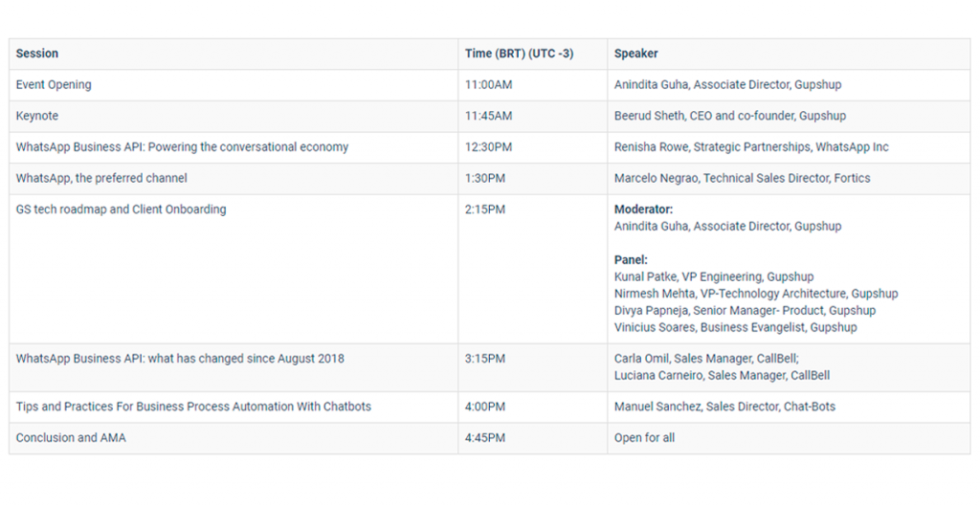Click the Speaker column header
The height and width of the screenshot is (506, 980).
pos(635,54)
